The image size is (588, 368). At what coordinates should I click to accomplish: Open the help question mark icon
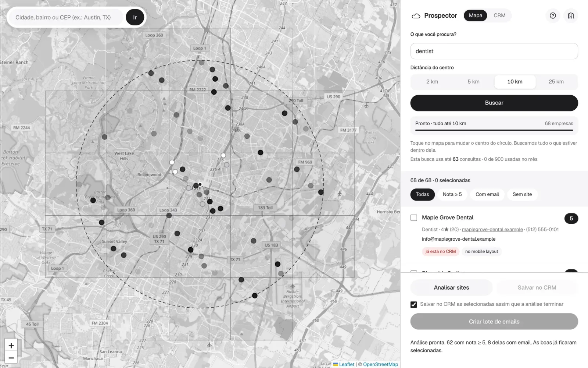point(553,15)
